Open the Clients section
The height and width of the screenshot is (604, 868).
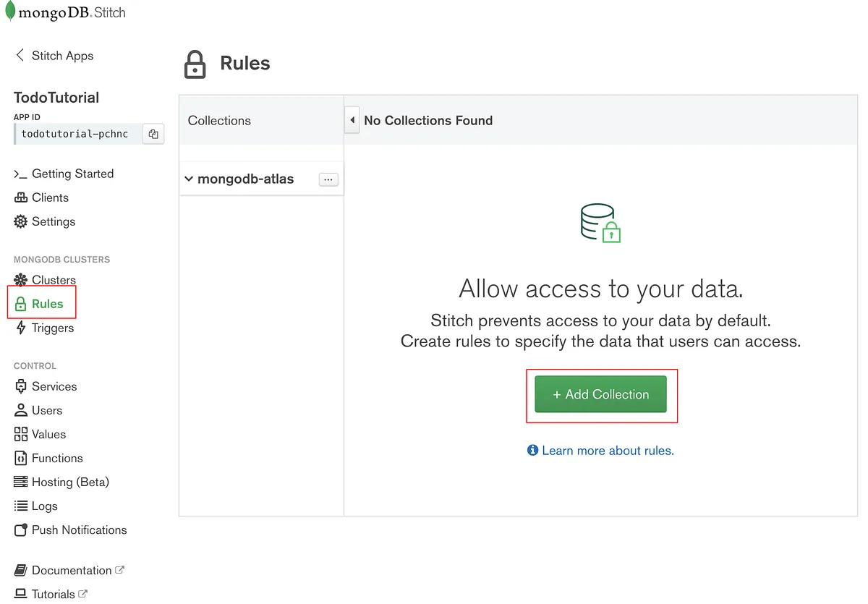pos(49,197)
